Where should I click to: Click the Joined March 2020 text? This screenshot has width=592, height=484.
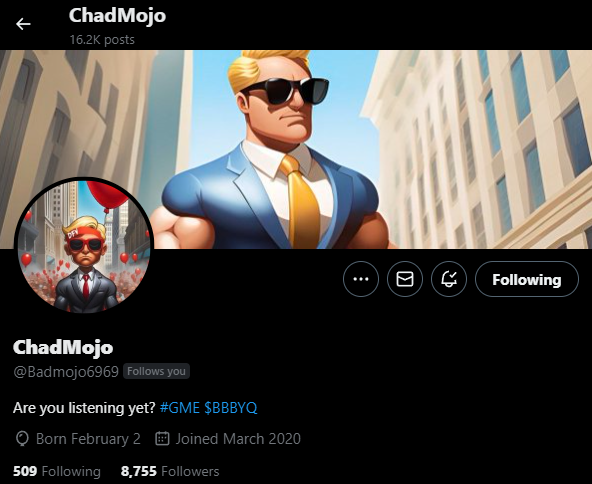point(238,439)
